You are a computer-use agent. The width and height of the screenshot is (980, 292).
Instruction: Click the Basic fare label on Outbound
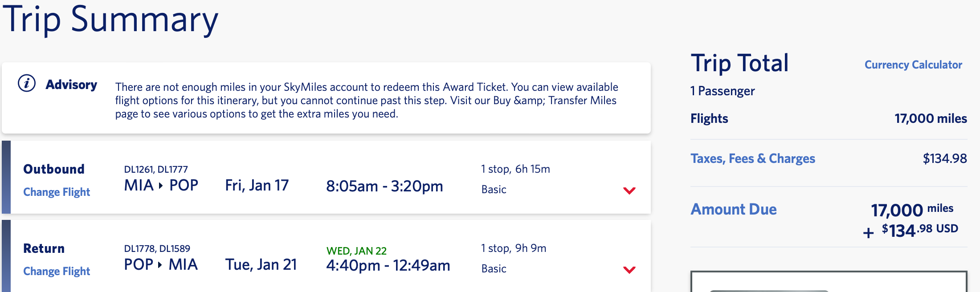coord(494,190)
